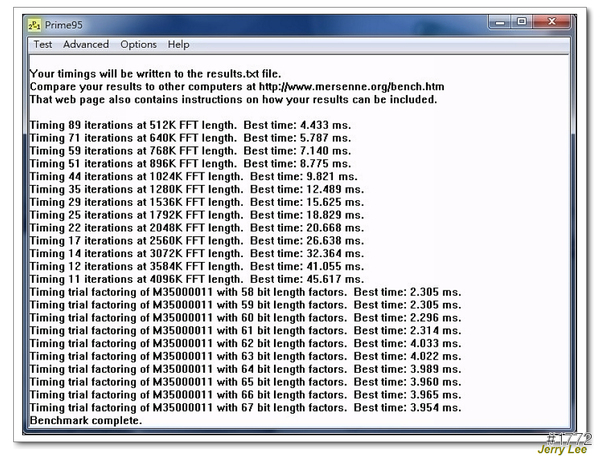Screen dimensions: 600x456
Task: Click the 'Benchmark complete.' status line
Action: click(x=86, y=421)
